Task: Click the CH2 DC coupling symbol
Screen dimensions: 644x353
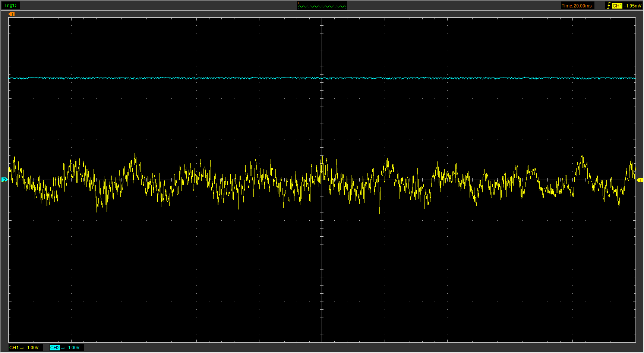Action: (x=63, y=348)
